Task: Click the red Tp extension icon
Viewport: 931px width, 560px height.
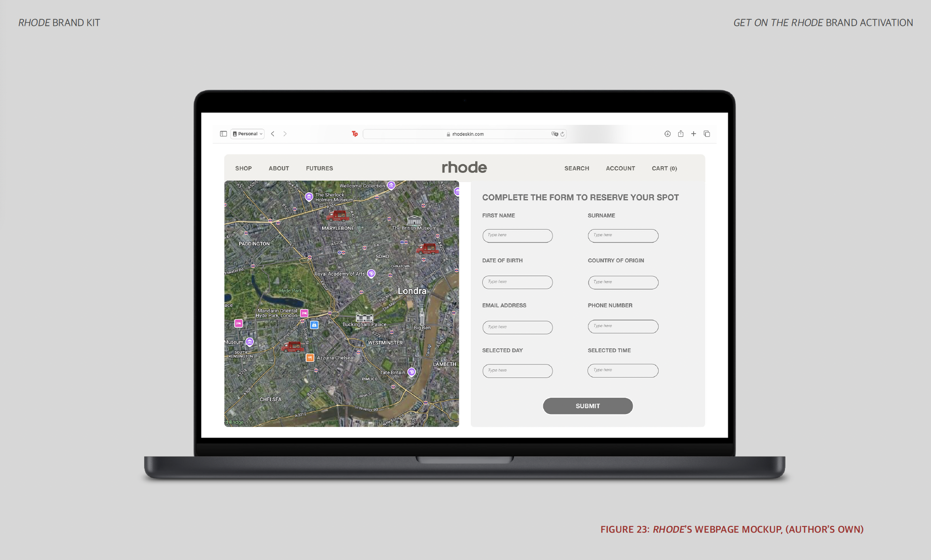Action: coord(355,134)
